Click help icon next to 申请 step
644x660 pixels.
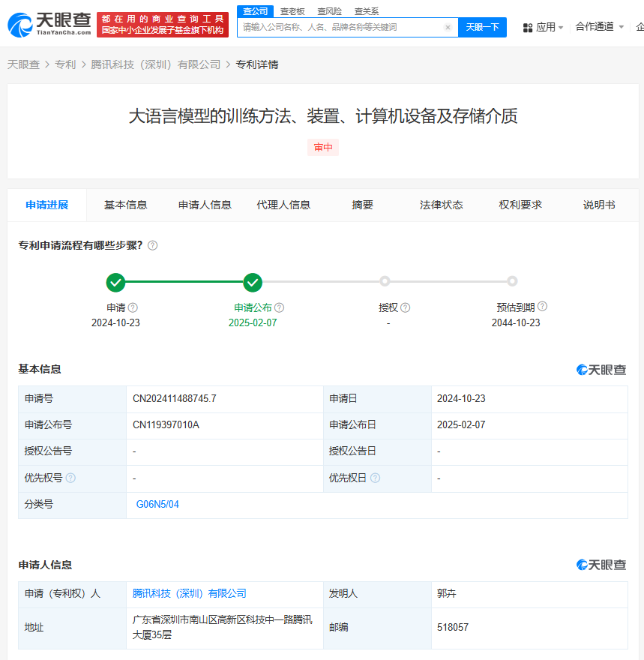133,307
